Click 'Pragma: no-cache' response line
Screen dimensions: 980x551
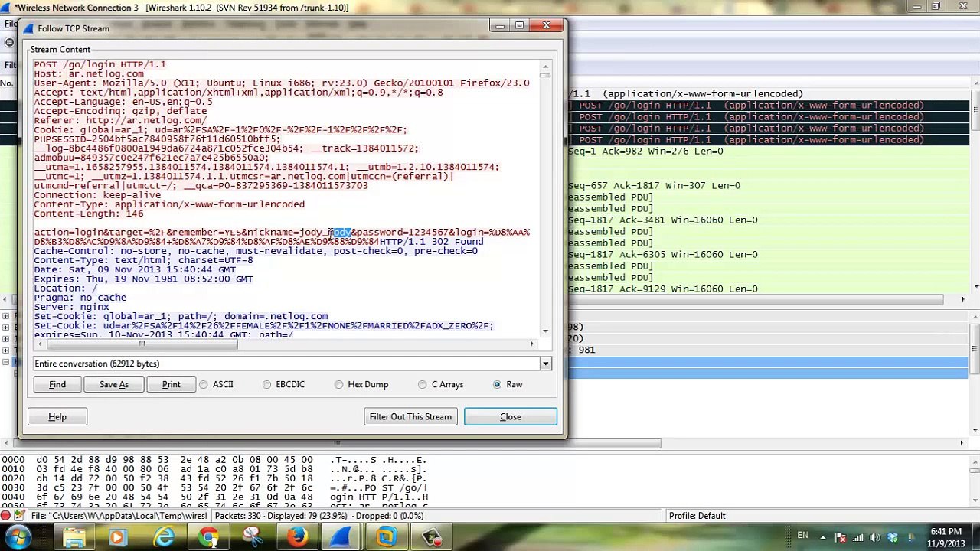pyautogui.click(x=80, y=298)
